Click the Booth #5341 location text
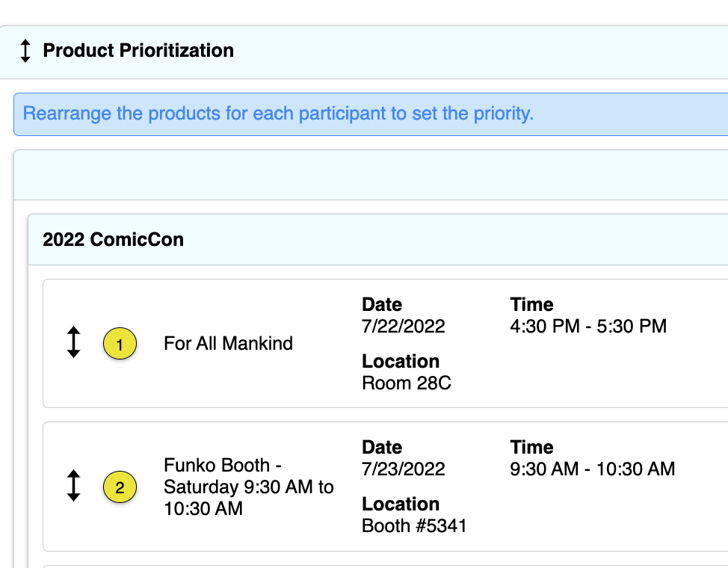Screen dimensions: 728x568 coord(414,525)
